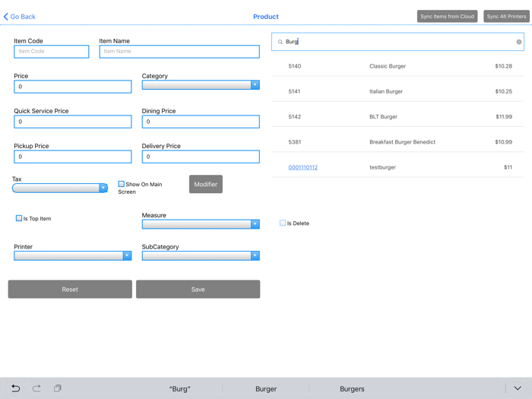Screen dimensions: 532x399
Task: Tap the redo arrow on keyboard bar
Action: (36, 388)
